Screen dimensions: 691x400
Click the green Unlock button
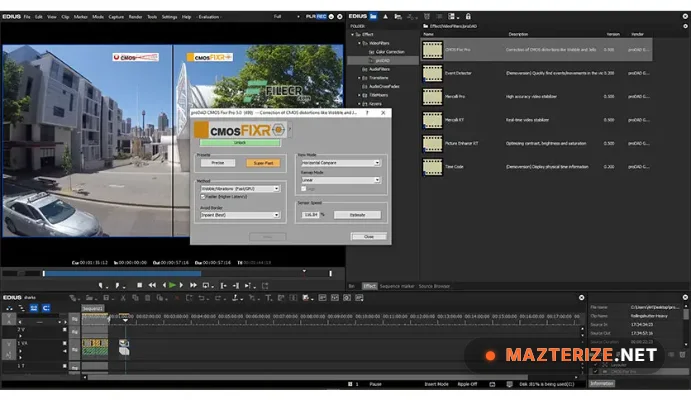240,143
